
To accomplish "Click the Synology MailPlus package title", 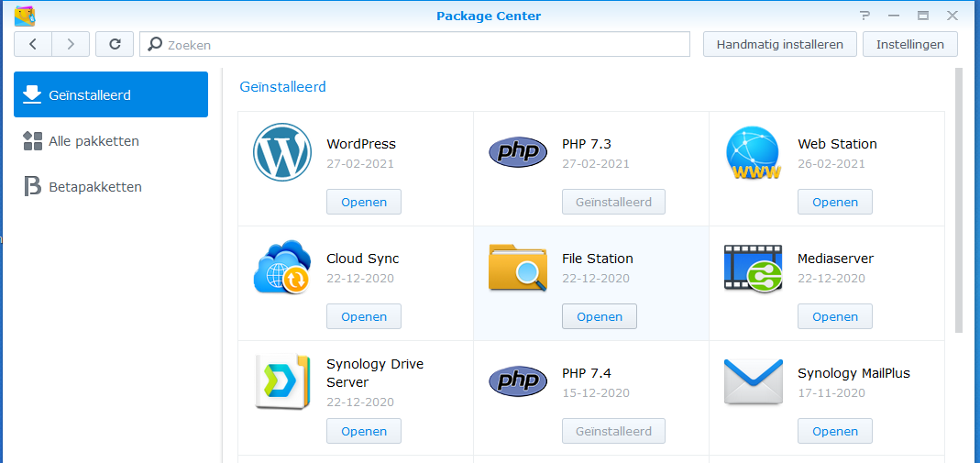I will [x=853, y=373].
